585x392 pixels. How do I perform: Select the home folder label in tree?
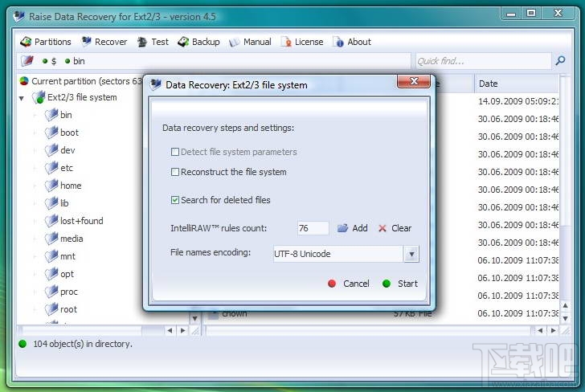(x=71, y=186)
